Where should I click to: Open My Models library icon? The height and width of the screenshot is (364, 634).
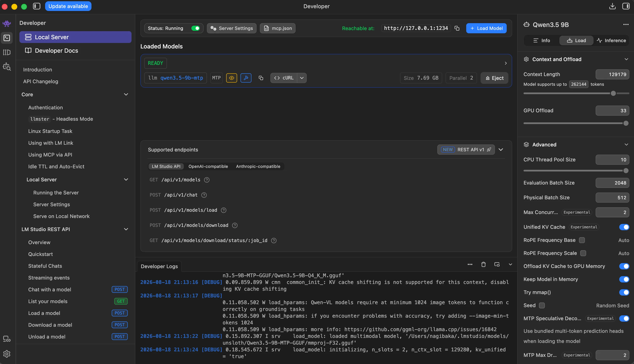pyautogui.click(x=7, y=52)
